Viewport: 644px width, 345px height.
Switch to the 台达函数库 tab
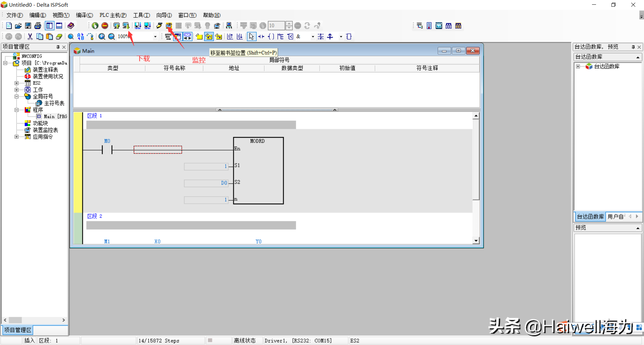tap(590, 217)
